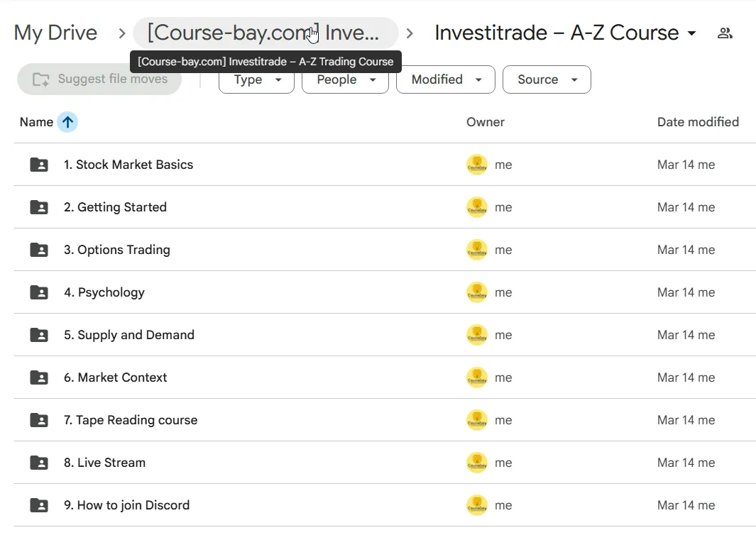Click the folder icon beside Supply and Demand

coord(39,335)
